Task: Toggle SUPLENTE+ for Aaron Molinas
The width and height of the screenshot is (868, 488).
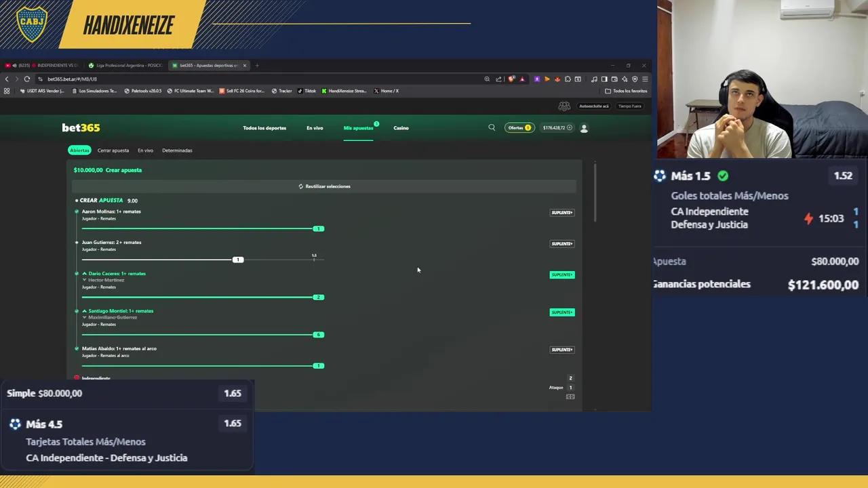Action: pos(562,213)
